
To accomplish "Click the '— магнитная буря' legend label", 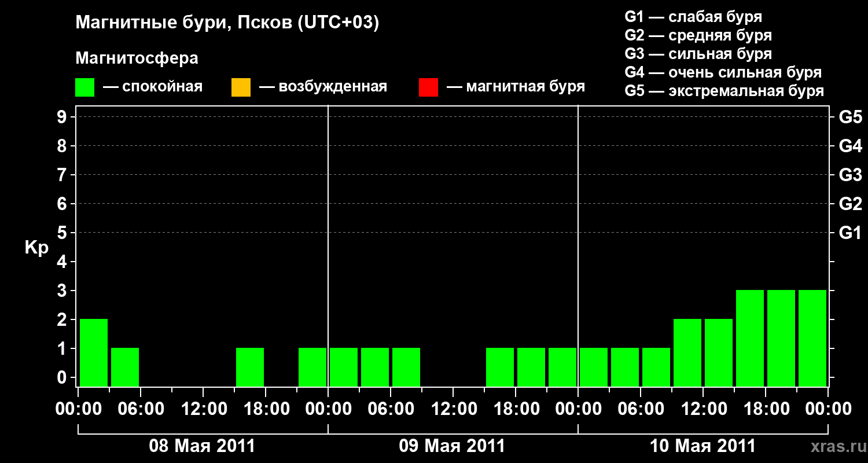I will [516, 87].
